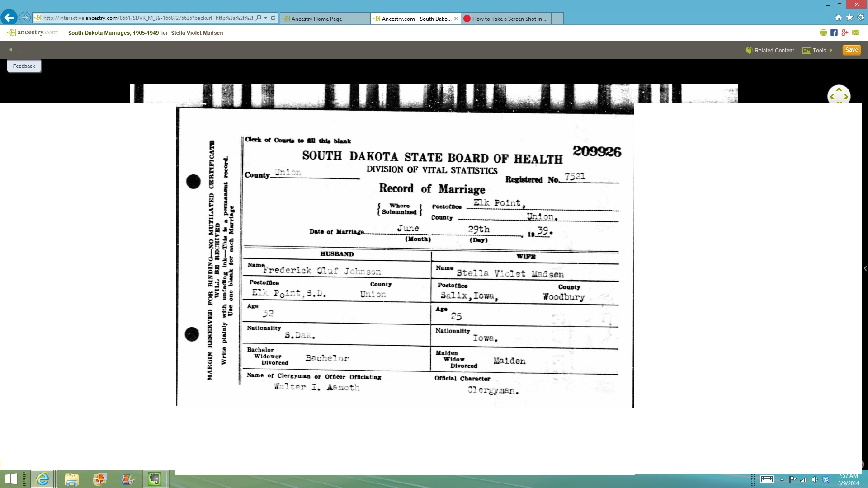Open browser Tools gear icon

(861, 18)
